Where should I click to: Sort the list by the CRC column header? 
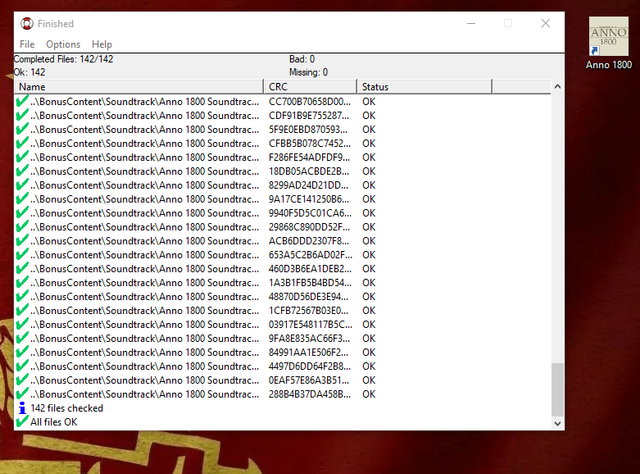pos(310,87)
